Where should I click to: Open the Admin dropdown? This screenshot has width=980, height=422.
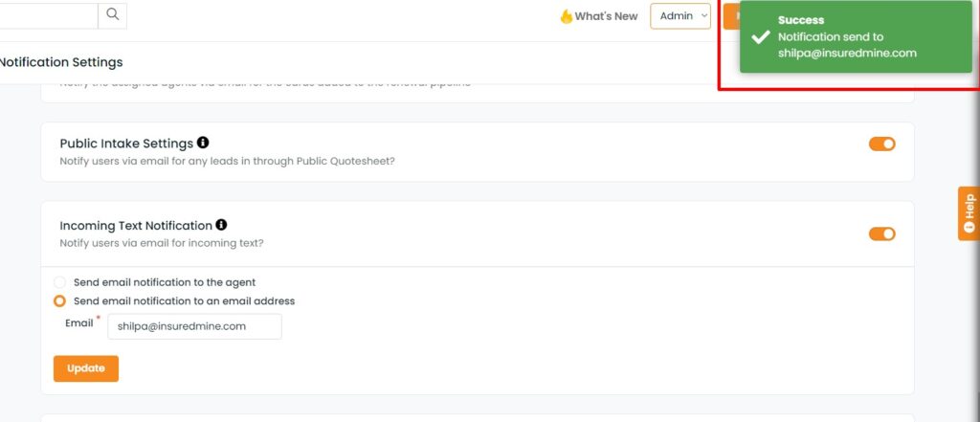coord(680,16)
